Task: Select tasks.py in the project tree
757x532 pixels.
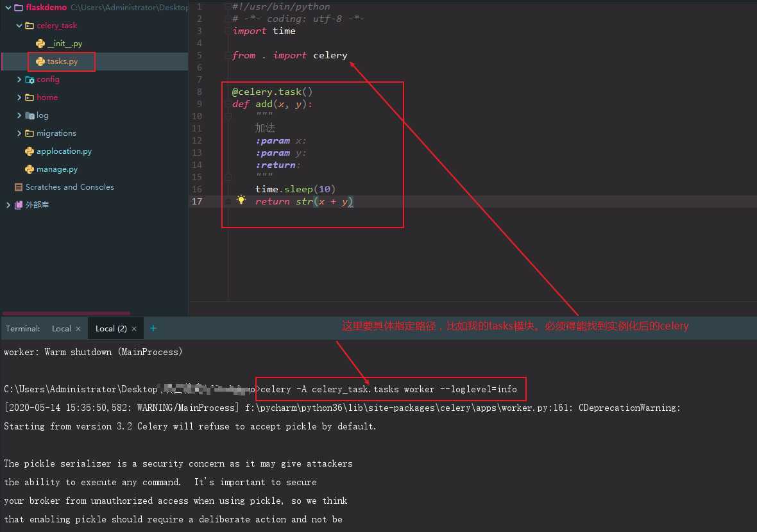Action: tap(62, 62)
